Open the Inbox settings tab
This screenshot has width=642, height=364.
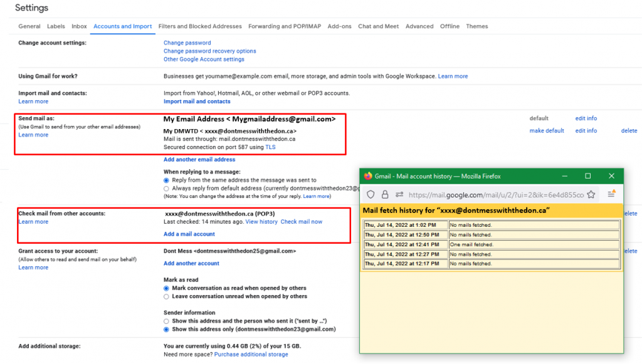point(79,26)
